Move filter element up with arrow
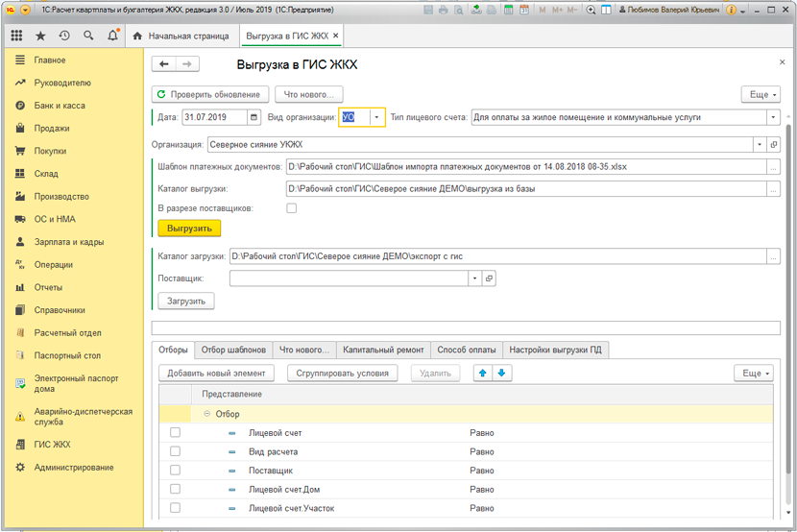This screenshot has height=532, width=797. (x=483, y=373)
